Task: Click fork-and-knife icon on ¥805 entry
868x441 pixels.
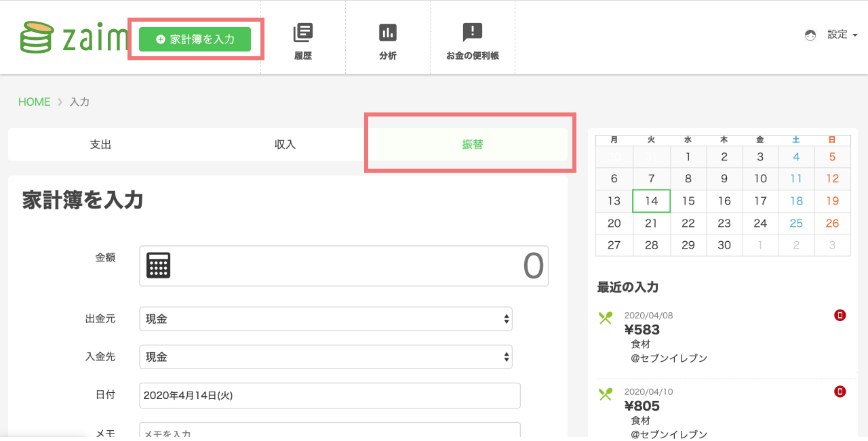Action: pyautogui.click(x=606, y=393)
